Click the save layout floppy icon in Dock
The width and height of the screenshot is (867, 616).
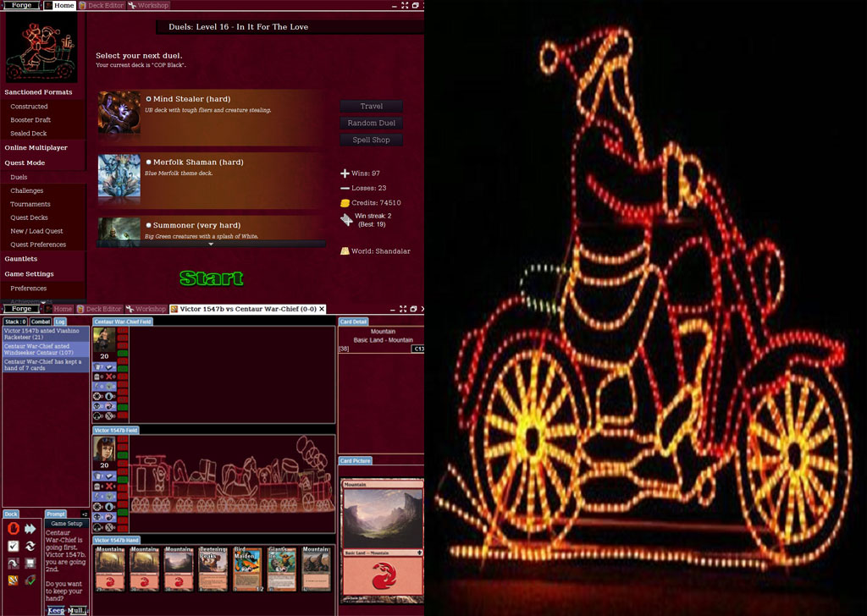click(30, 563)
